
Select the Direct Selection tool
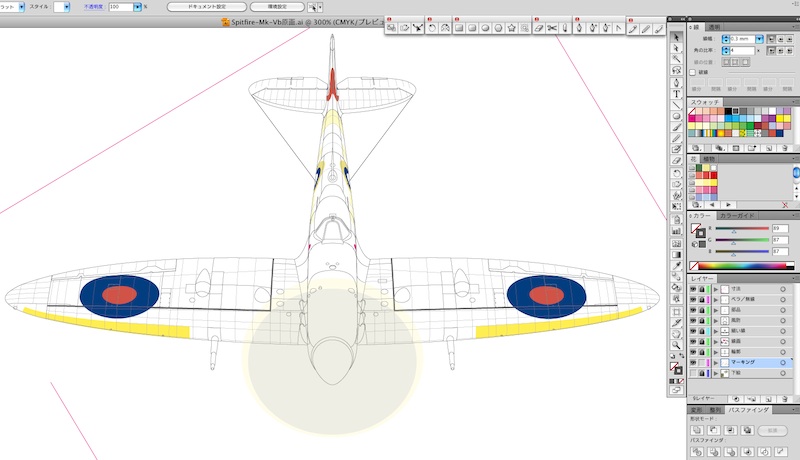[x=677, y=48]
